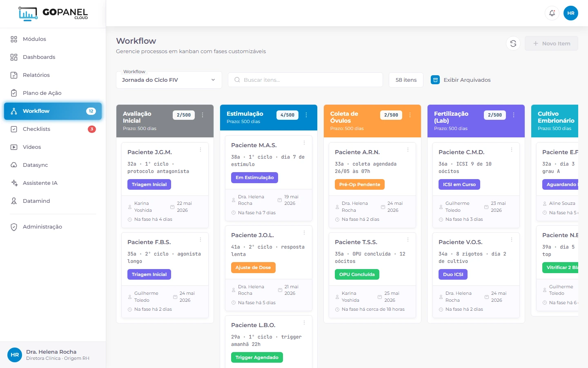Click the ICSI em Curso tag
The height and width of the screenshot is (368, 588).
459,184
